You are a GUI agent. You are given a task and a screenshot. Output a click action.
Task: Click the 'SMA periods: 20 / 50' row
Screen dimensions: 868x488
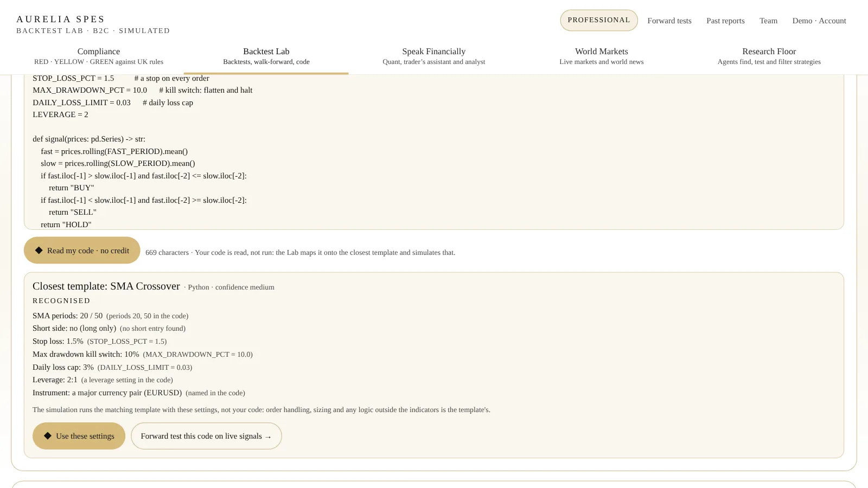(111, 316)
